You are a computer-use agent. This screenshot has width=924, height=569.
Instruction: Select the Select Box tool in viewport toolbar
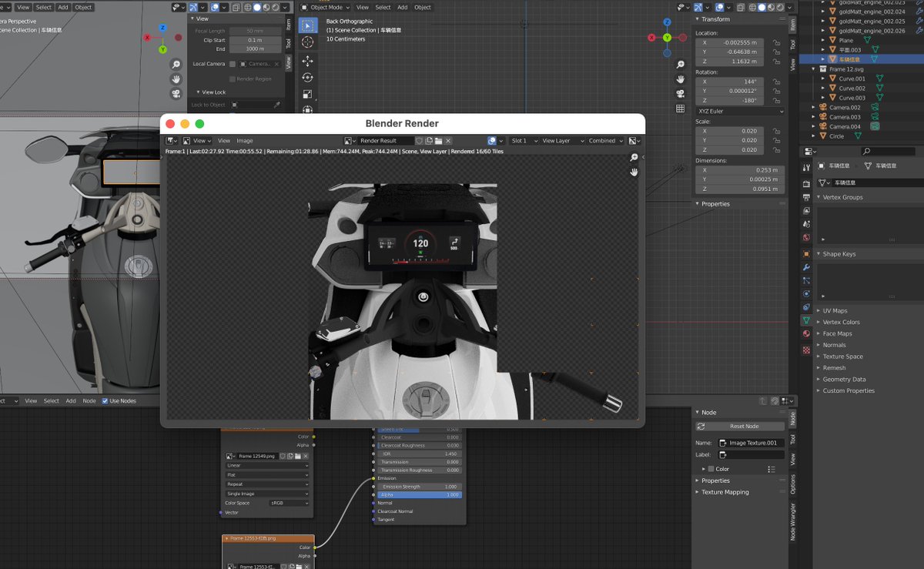coord(307,25)
